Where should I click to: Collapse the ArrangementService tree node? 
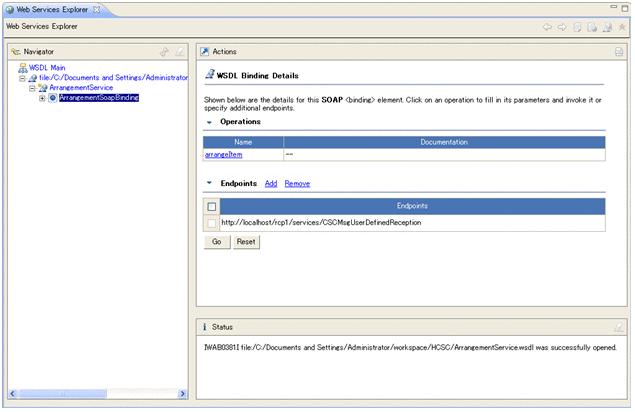(32, 88)
